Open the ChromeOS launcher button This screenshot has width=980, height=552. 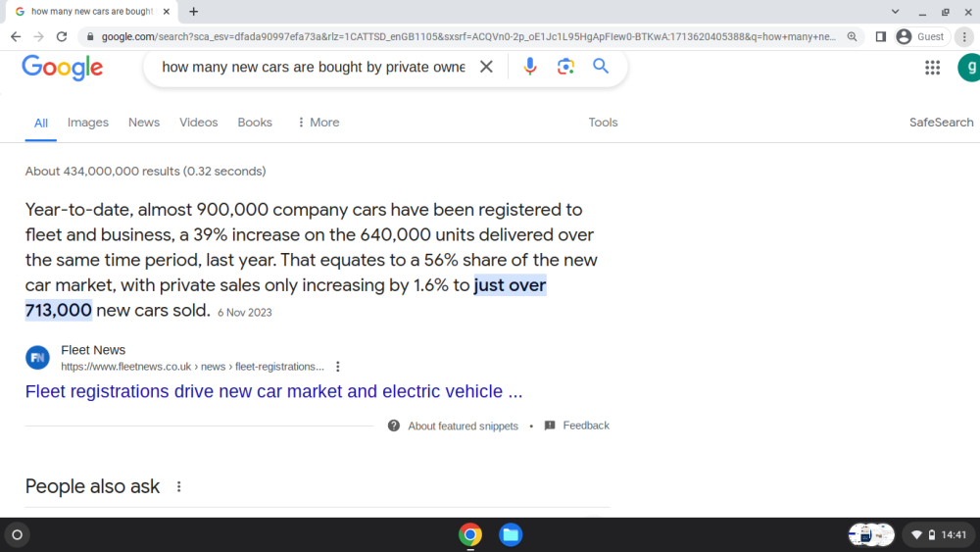click(x=18, y=534)
